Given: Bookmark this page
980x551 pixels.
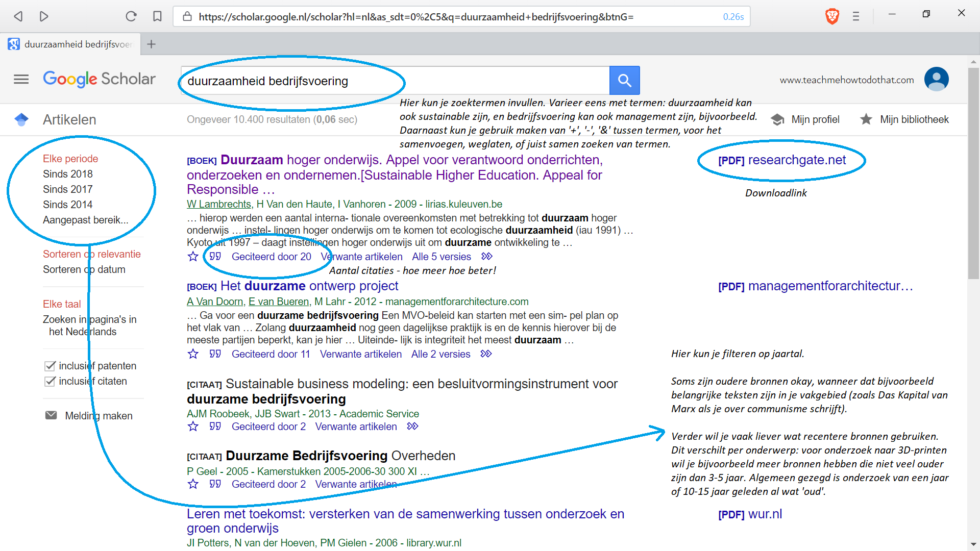Looking at the screenshot, I should pos(157,16).
